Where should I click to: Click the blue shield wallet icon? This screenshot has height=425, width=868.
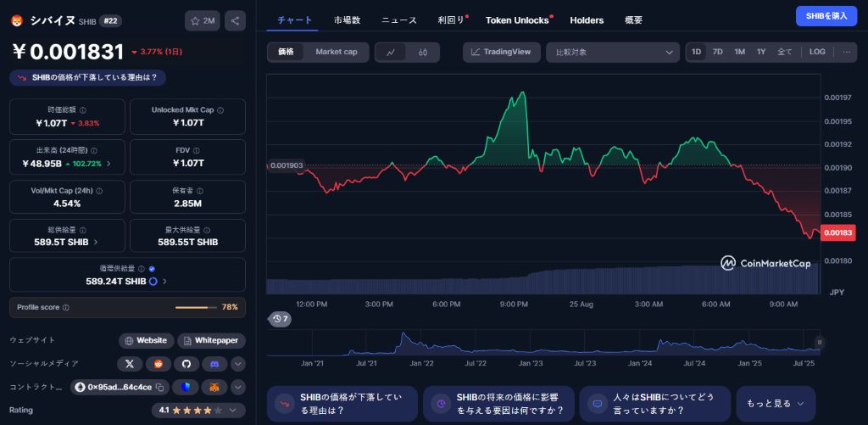click(x=186, y=387)
